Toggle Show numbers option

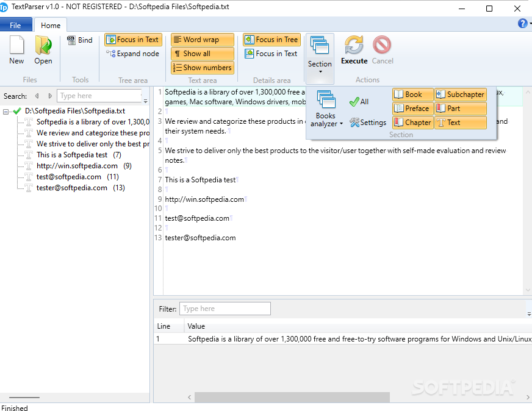(203, 68)
